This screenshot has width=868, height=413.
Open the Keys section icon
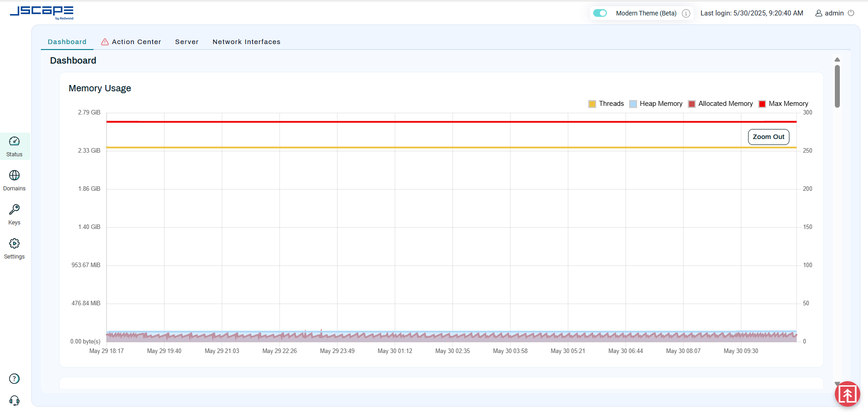pyautogui.click(x=15, y=209)
